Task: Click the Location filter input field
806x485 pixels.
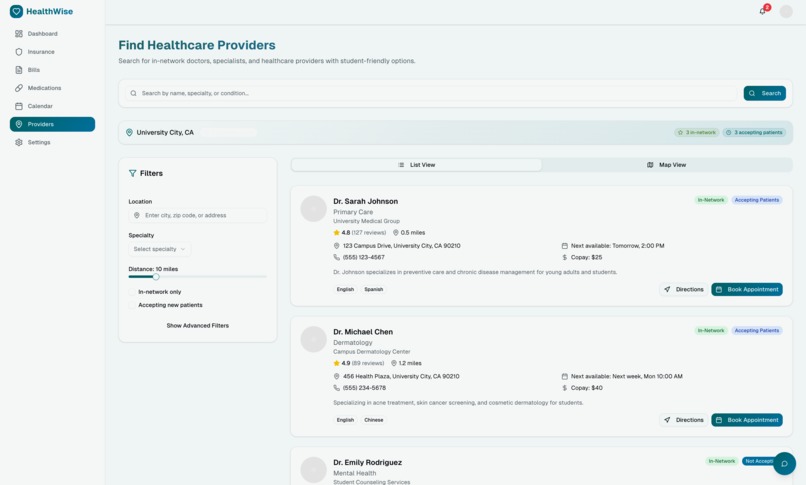Action: coord(198,215)
